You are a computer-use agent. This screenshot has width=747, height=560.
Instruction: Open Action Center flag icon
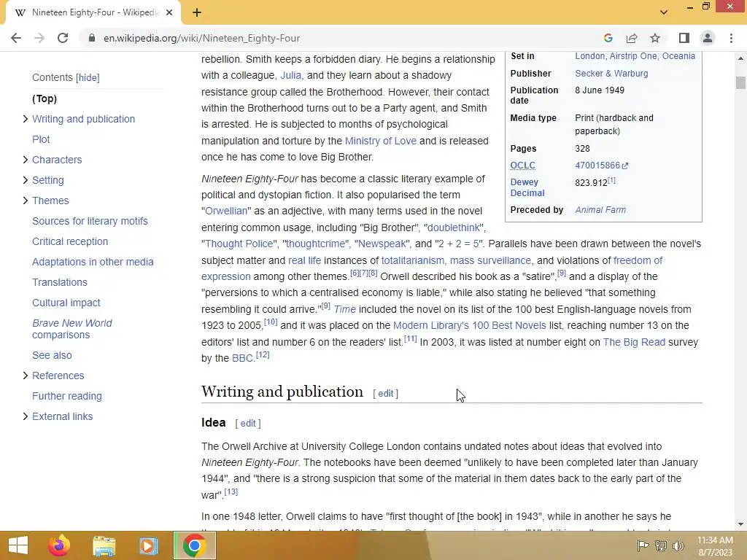pos(643,545)
